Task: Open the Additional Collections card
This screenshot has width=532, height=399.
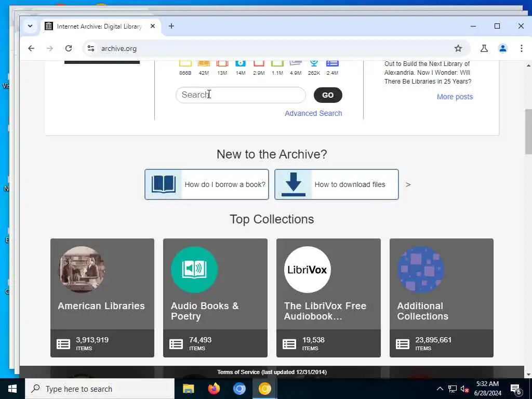Action: click(x=442, y=298)
